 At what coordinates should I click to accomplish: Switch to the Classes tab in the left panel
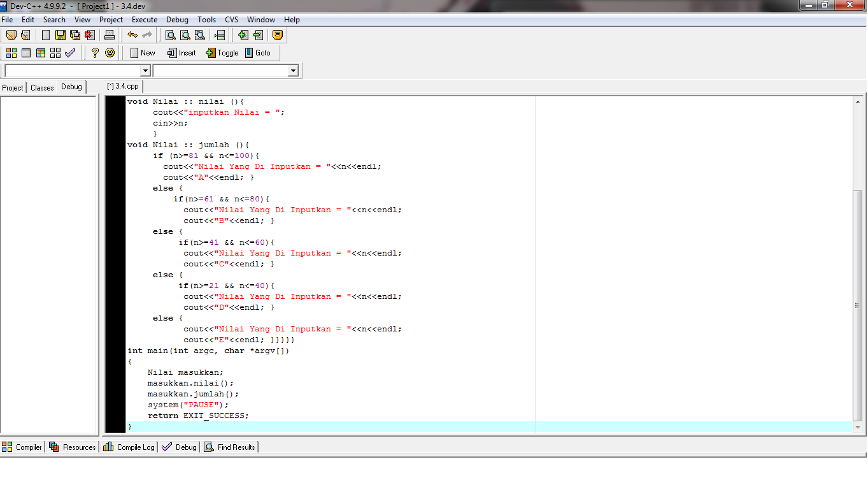(42, 88)
